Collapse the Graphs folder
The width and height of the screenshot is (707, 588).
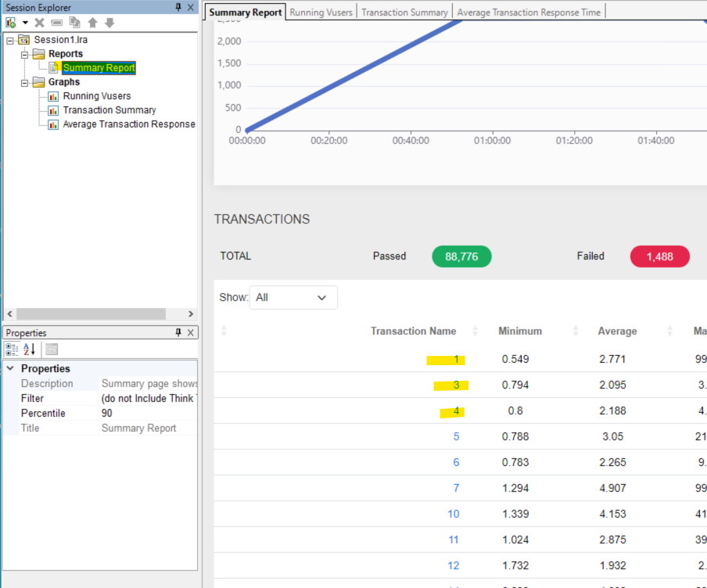[x=25, y=83]
